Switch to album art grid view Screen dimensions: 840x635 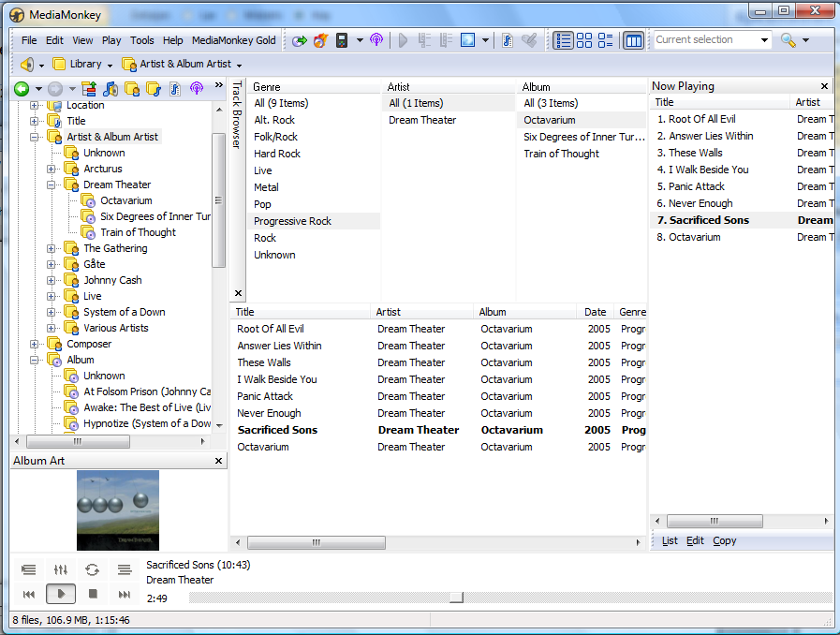pos(584,40)
